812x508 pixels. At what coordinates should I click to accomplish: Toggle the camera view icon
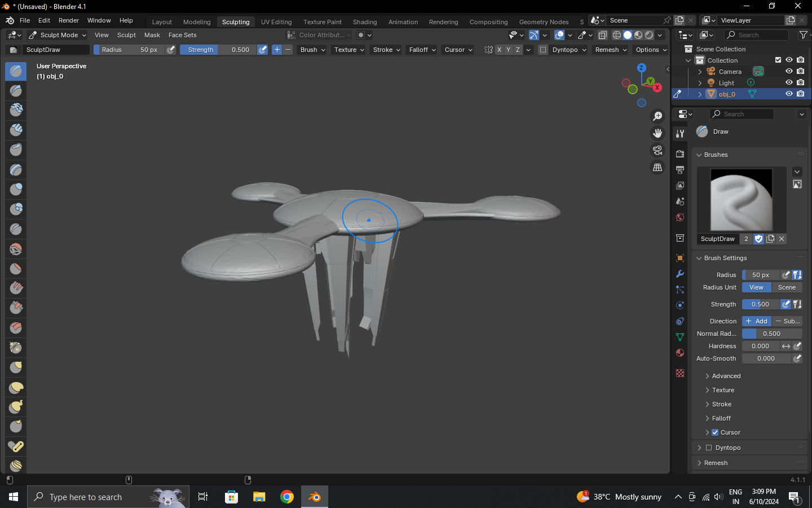click(657, 151)
